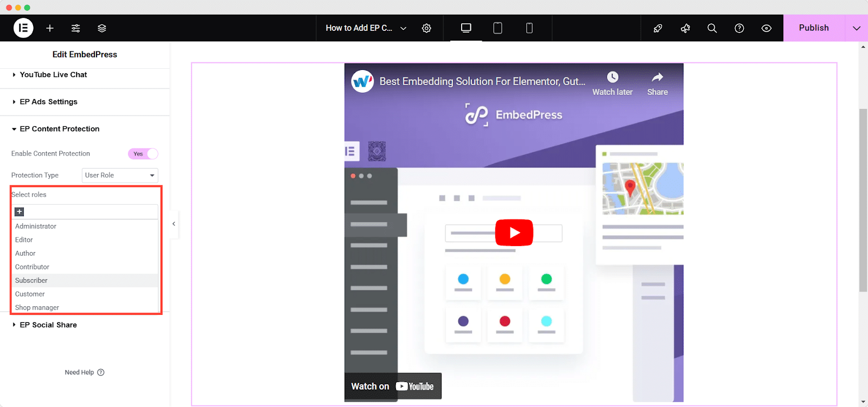The width and height of the screenshot is (868, 407).
Task: Click the Elementor logo icon
Action: click(x=23, y=28)
